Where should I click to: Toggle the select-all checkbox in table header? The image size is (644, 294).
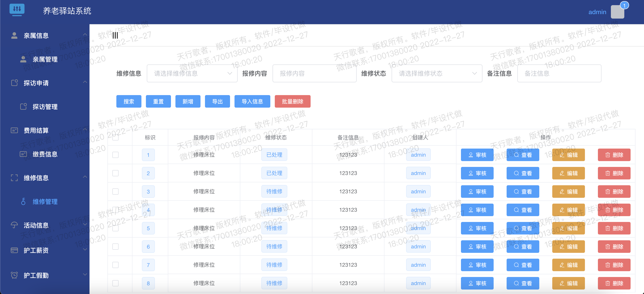[115, 138]
